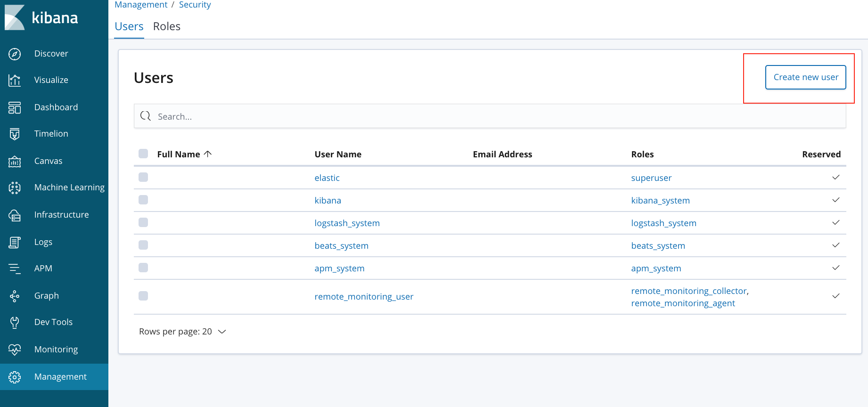Viewport: 868px width, 407px height.
Task: Sort by Email Address column header
Action: [x=502, y=155]
